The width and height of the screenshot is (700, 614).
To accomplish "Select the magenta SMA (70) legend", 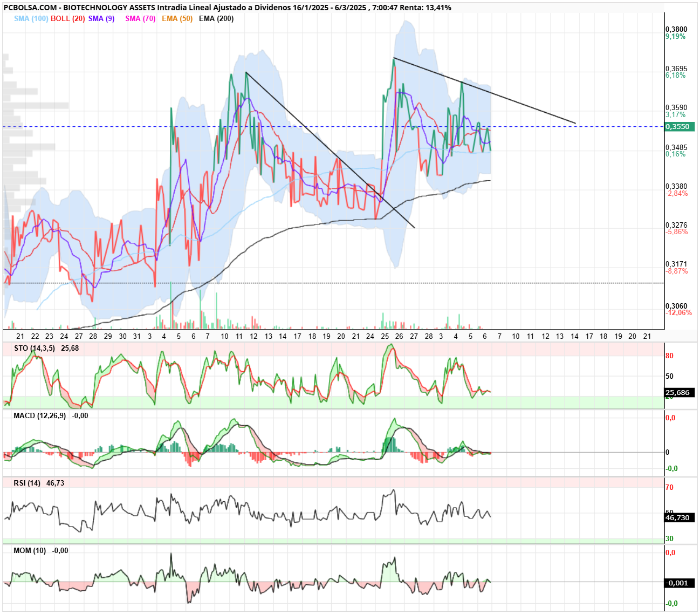I will point(140,18).
